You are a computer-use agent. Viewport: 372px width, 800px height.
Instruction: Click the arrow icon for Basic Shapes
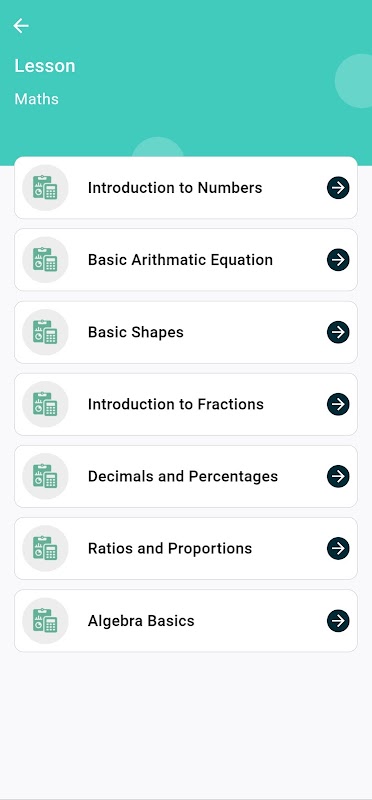338,332
